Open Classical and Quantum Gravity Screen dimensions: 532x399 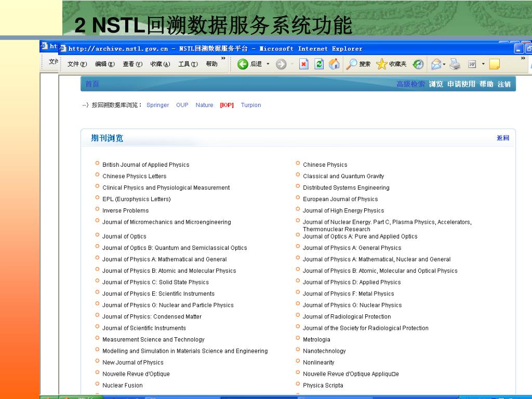(343, 176)
